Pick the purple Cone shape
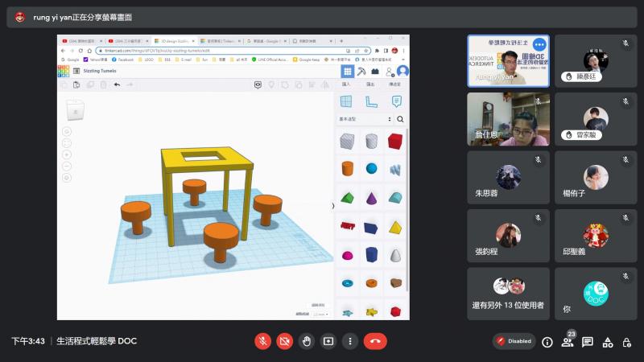Image resolution: width=644 pixels, height=362 pixels. tap(371, 199)
